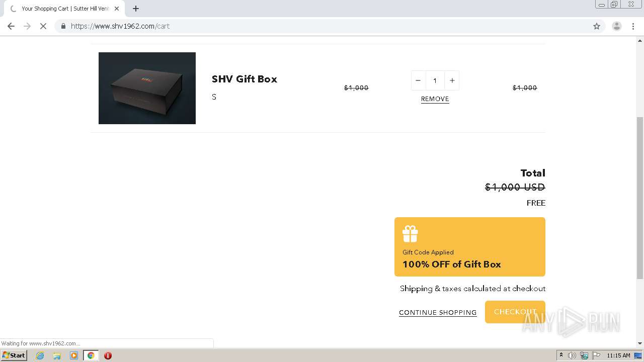Open the Chrome profile avatar
Image resolution: width=644 pixels, height=362 pixels.
click(x=616, y=26)
